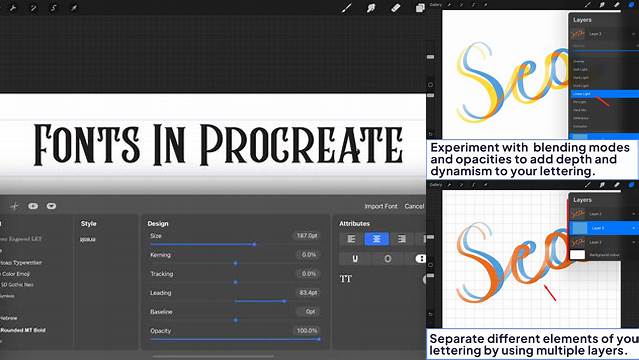This screenshot has height=360, width=639.
Task: Toggle outline text style in Attributes
Action: coord(388,258)
